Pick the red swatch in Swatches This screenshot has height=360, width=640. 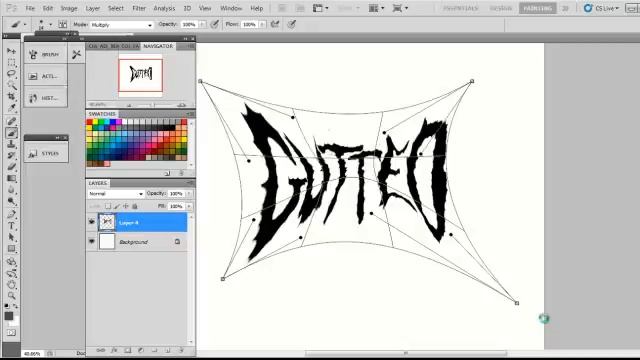[89, 122]
